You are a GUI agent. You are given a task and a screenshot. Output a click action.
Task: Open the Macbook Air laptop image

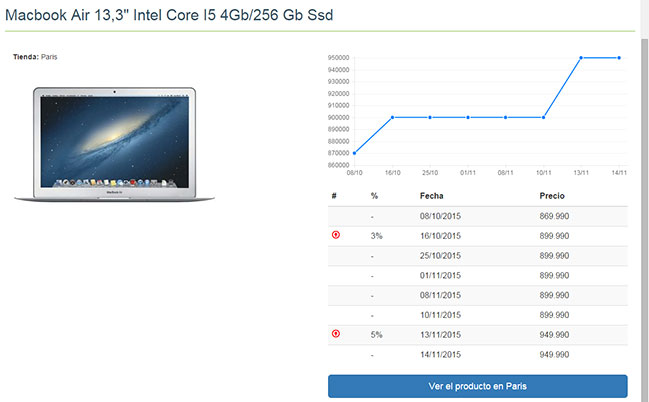coord(114,144)
